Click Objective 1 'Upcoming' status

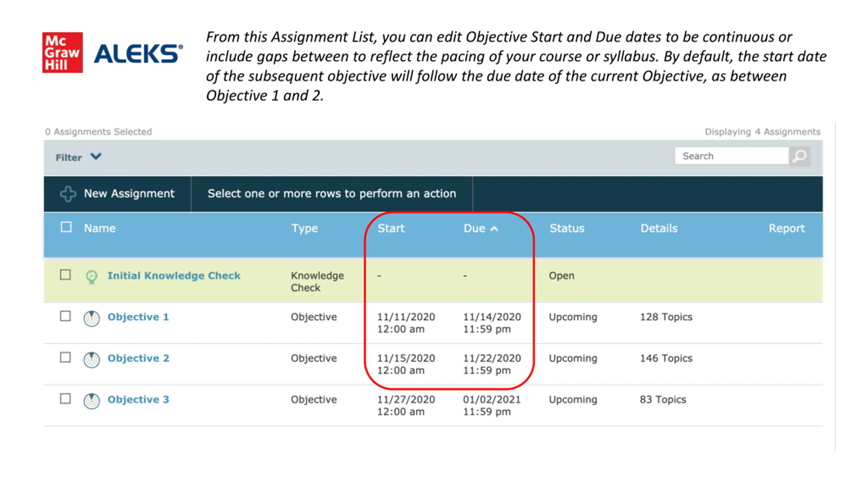573,318
